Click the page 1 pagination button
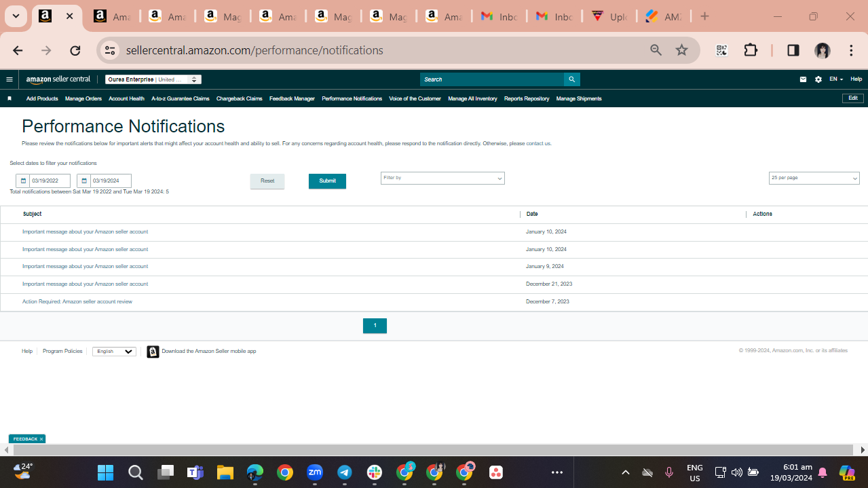Viewport: 868px width, 488px height. (375, 326)
